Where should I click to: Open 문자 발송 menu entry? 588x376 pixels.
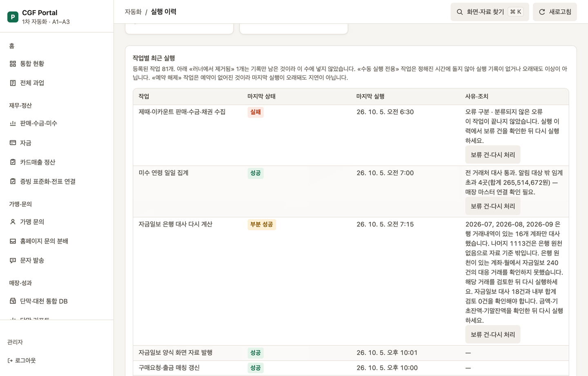point(57,260)
